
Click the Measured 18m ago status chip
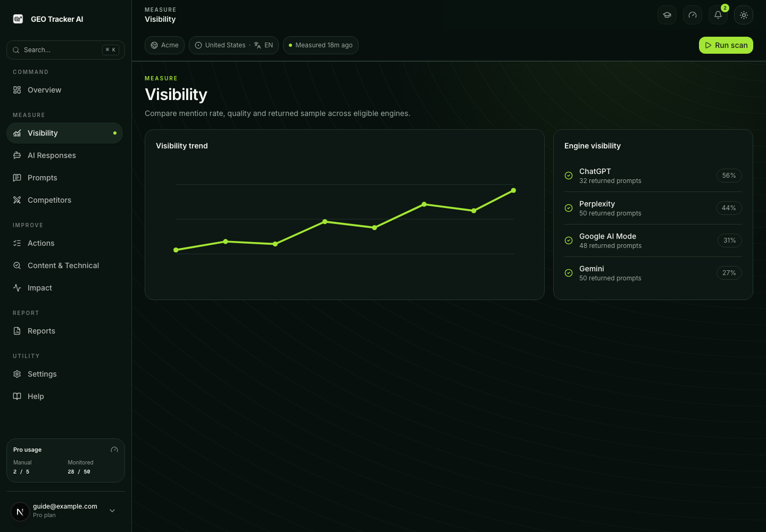tap(321, 45)
